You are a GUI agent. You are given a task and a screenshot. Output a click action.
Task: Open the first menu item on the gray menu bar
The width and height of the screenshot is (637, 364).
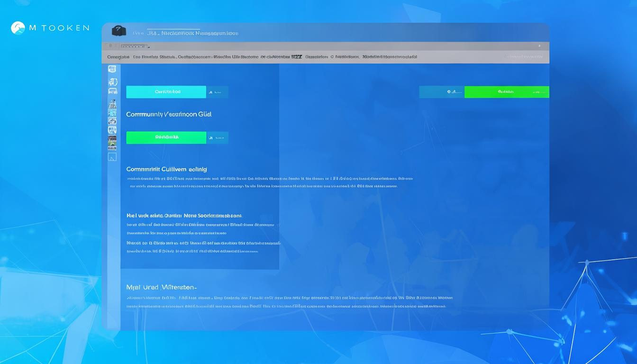(118, 57)
